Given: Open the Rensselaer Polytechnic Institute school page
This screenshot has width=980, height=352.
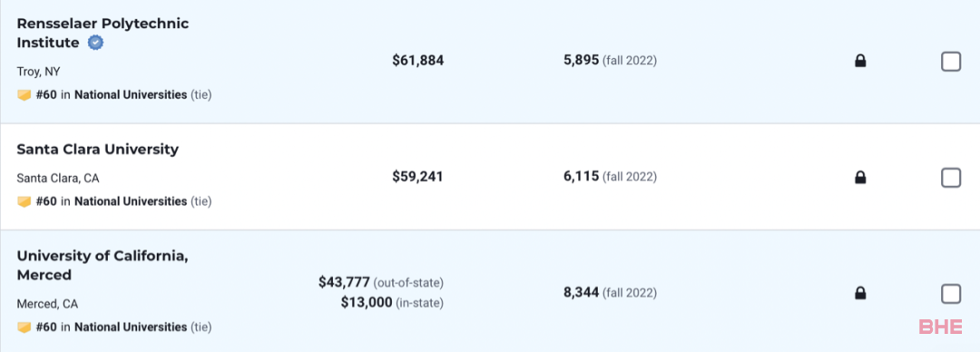Looking at the screenshot, I should pos(103,34).
